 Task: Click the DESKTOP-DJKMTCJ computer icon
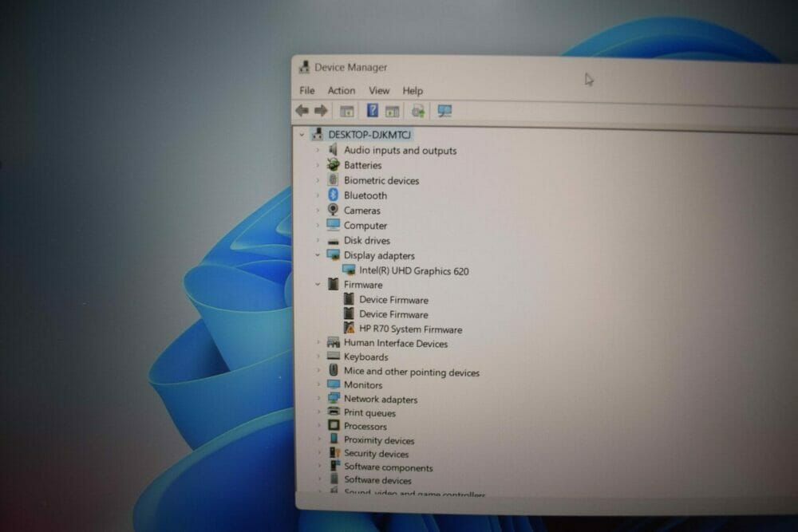[318, 134]
